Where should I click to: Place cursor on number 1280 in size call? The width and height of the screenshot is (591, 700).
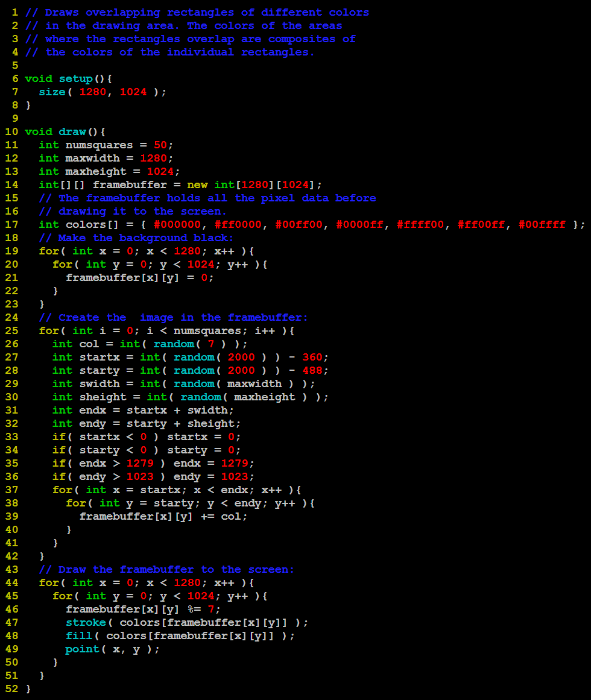[93, 92]
